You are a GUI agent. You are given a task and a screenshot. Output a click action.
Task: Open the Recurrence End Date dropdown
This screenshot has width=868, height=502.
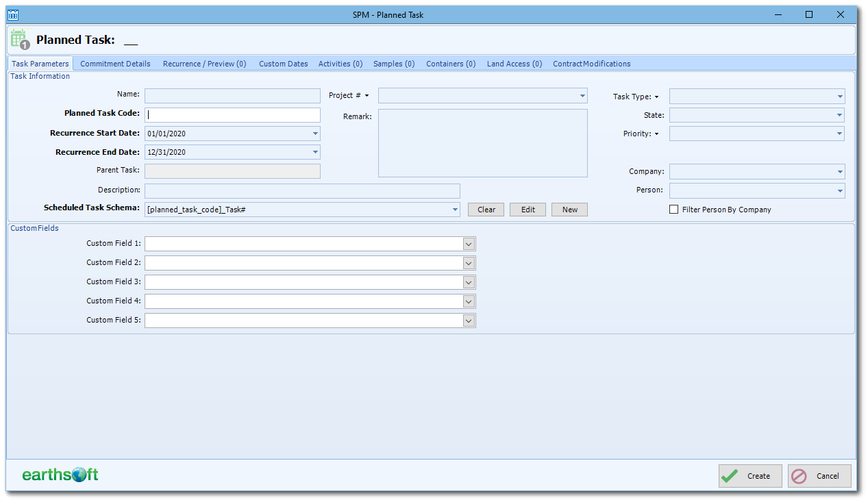coord(315,152)
